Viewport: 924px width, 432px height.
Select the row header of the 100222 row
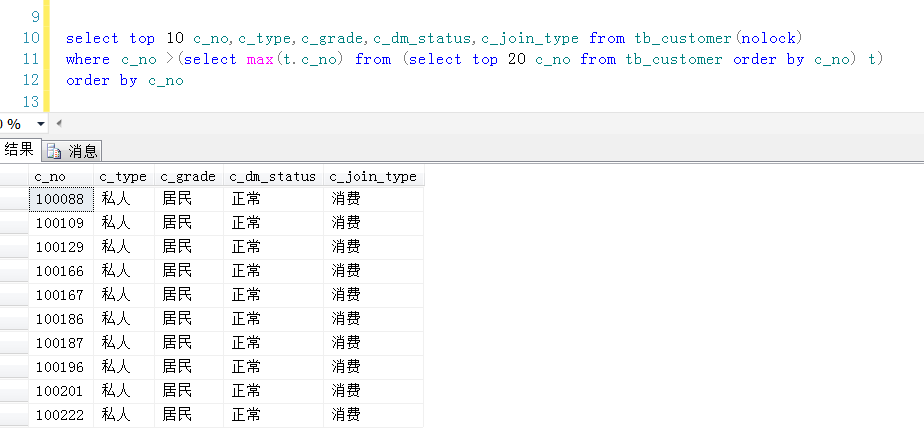coord(14,415)
